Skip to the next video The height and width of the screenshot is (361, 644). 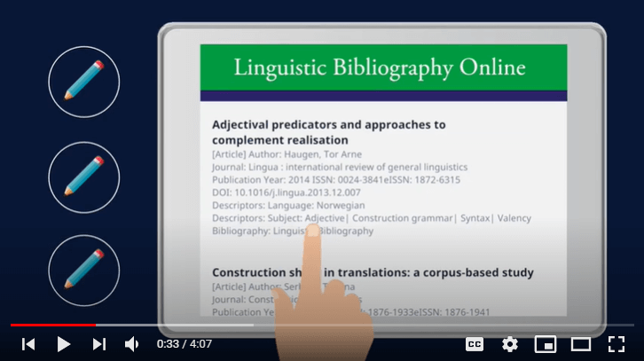tap(98, 343)
